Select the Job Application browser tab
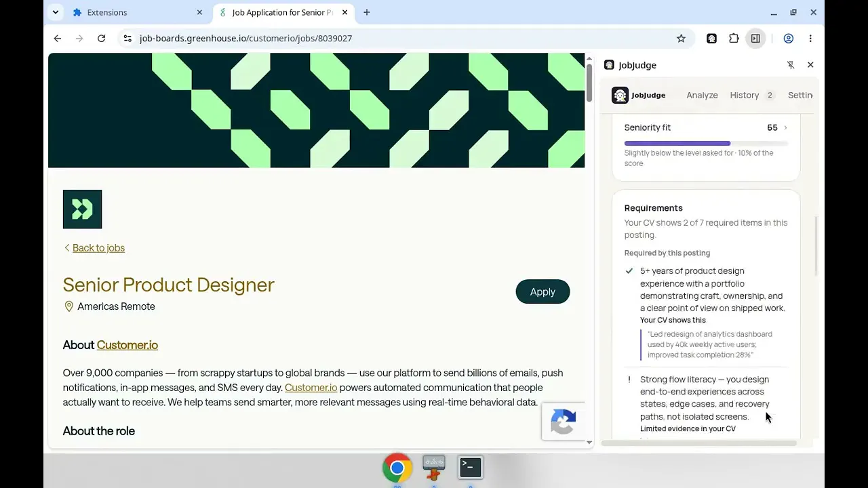 coord(283,12)
